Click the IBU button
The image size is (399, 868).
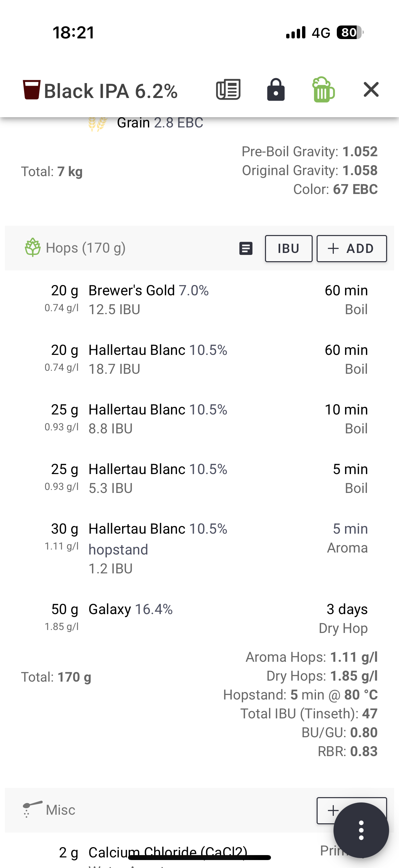tap(288, 249)
